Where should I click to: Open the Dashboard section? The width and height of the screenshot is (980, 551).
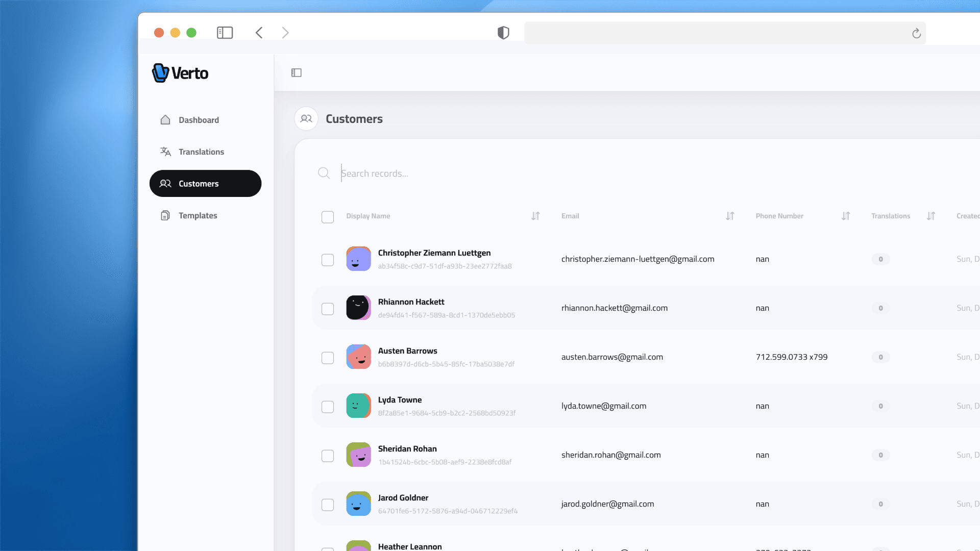click(x=199, y=120)
